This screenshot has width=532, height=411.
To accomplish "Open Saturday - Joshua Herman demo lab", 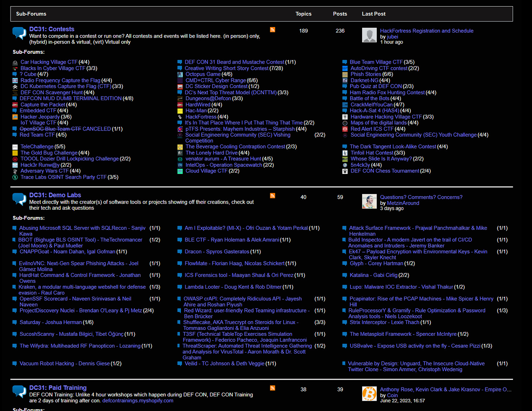I will (51, 322).
